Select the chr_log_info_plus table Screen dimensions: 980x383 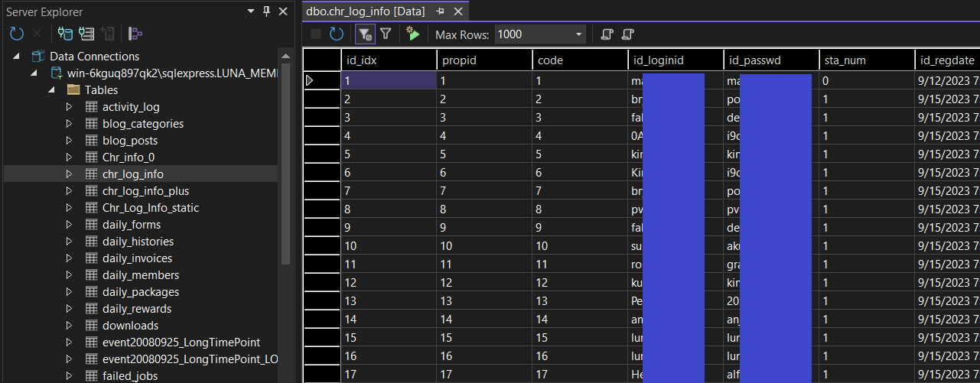tap(146, 191)
